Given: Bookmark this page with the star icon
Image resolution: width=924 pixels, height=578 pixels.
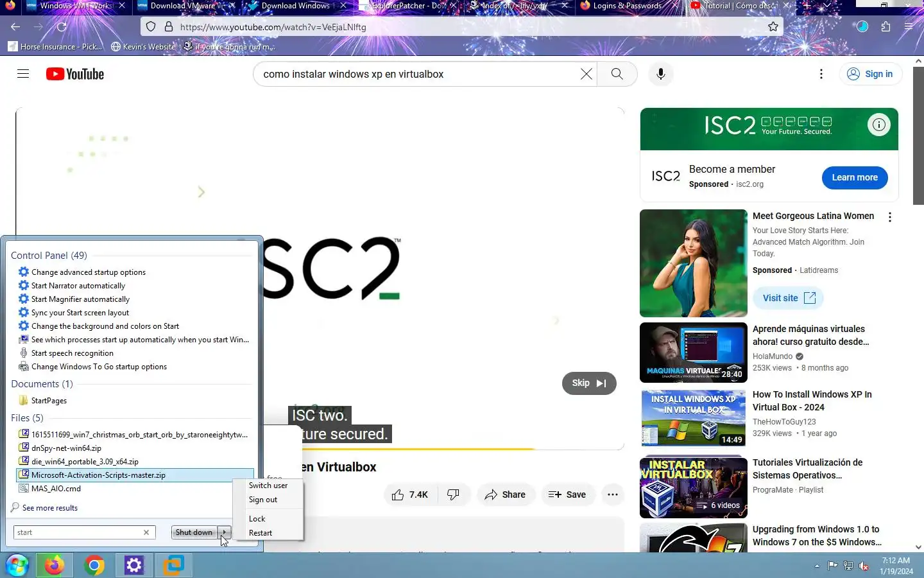Looking at the screenshot, I should click(773, 27).
